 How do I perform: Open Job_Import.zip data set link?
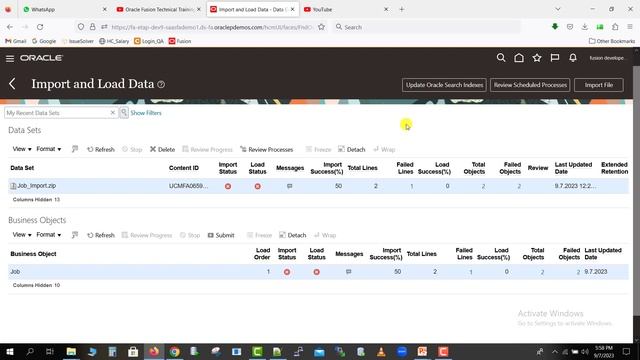point(37,186)
